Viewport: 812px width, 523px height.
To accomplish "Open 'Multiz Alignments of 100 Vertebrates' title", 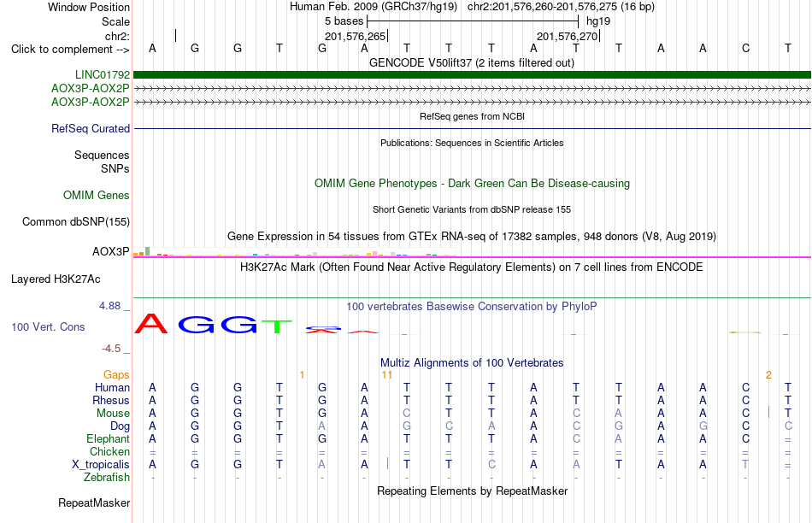I will (472, 363).
